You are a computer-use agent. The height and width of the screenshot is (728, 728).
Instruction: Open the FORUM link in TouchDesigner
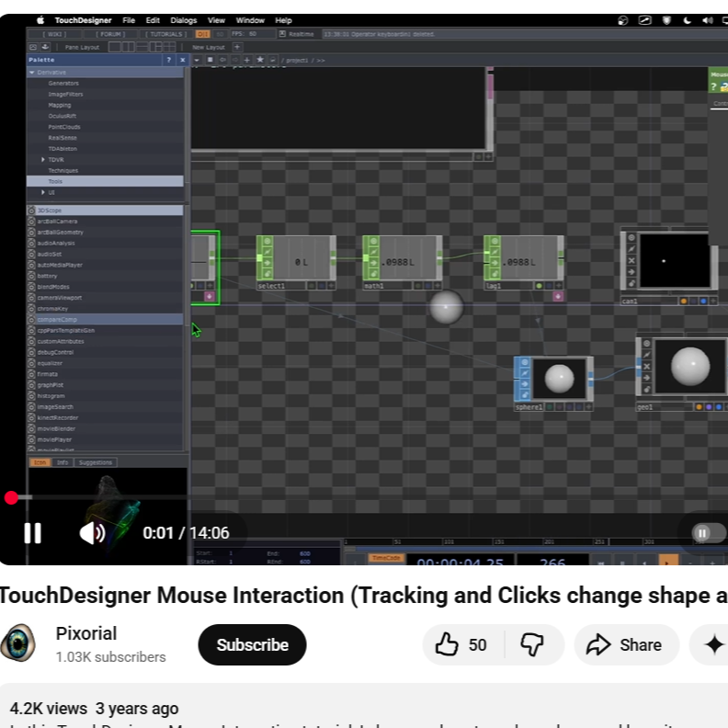click(x=110, y=34)
